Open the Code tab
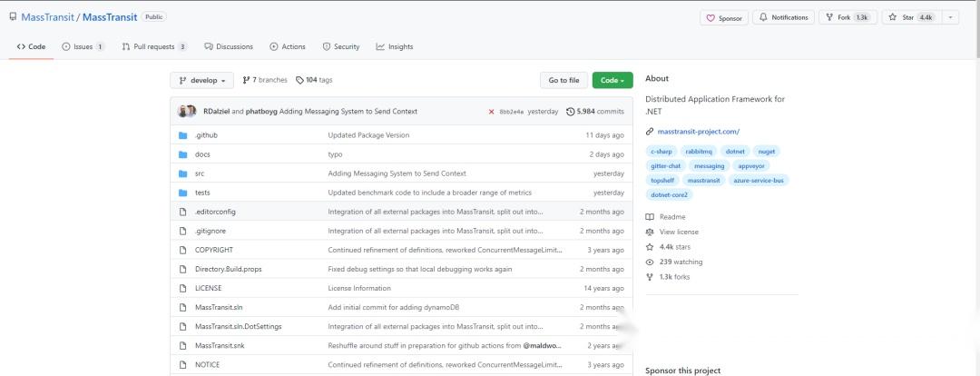This screenshot has height=376, width=980. [x=31, y=47]
